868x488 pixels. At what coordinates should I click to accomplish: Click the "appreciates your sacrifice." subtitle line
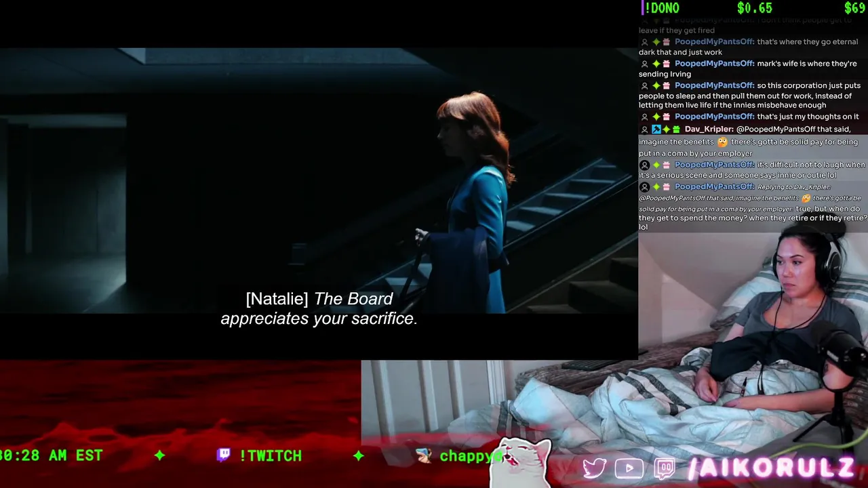tap(319, 319)
